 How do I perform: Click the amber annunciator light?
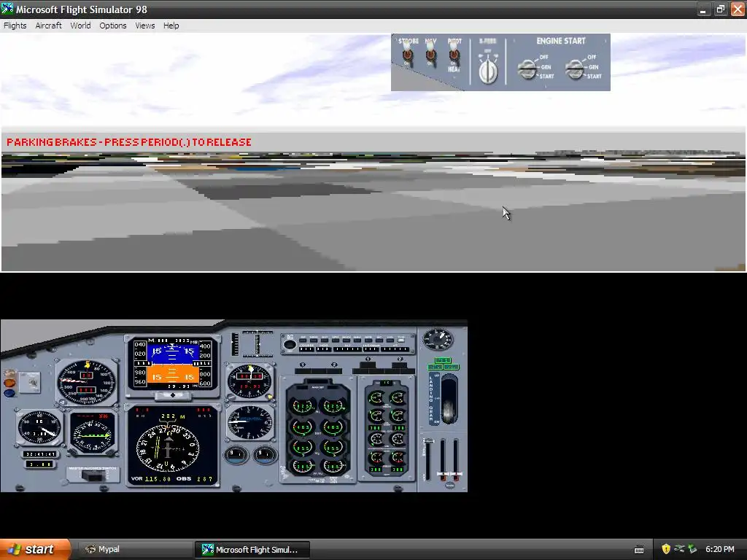(9, 382)
